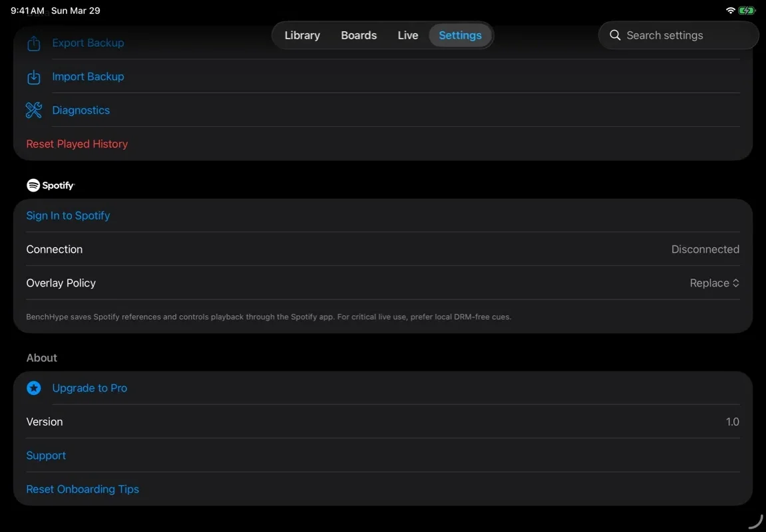Tap Sign In to Spotify
The width and height of the screenshot is (766, 532).
coord(68,215)
